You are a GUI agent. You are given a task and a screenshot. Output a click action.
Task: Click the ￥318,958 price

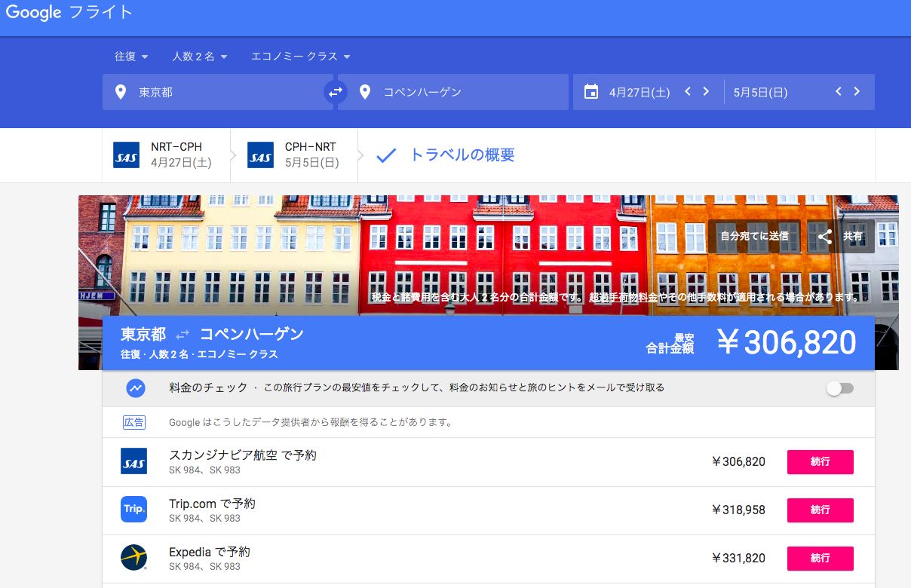738,510
